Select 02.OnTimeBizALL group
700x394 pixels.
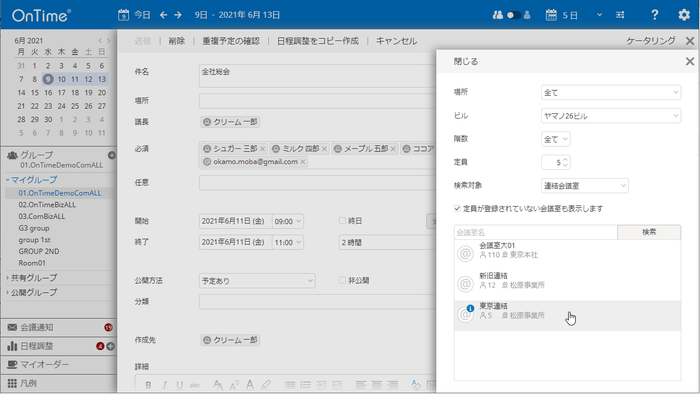point(47,204)
